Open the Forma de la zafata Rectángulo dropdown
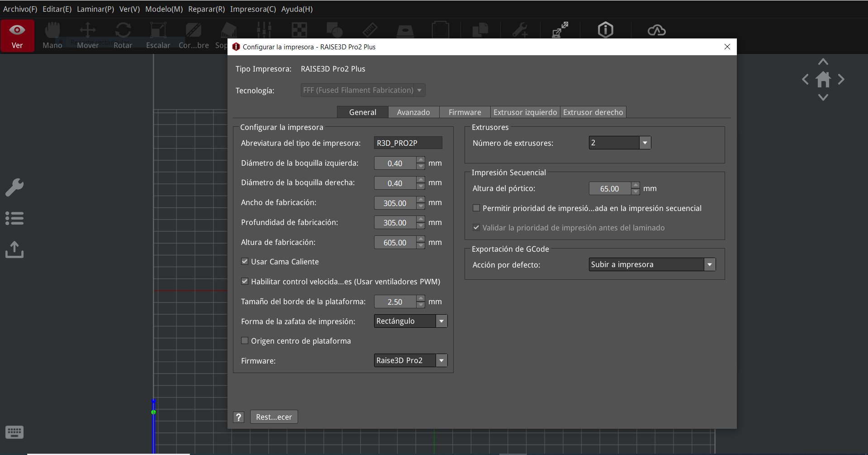The image size is (868, 455). [411, 321]
